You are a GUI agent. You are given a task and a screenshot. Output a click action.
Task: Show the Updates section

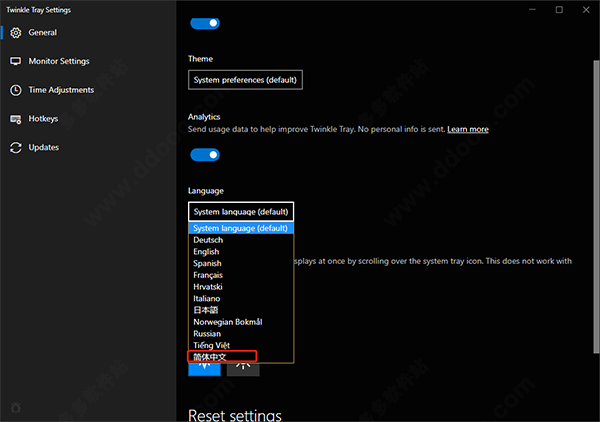pos(88,147)
